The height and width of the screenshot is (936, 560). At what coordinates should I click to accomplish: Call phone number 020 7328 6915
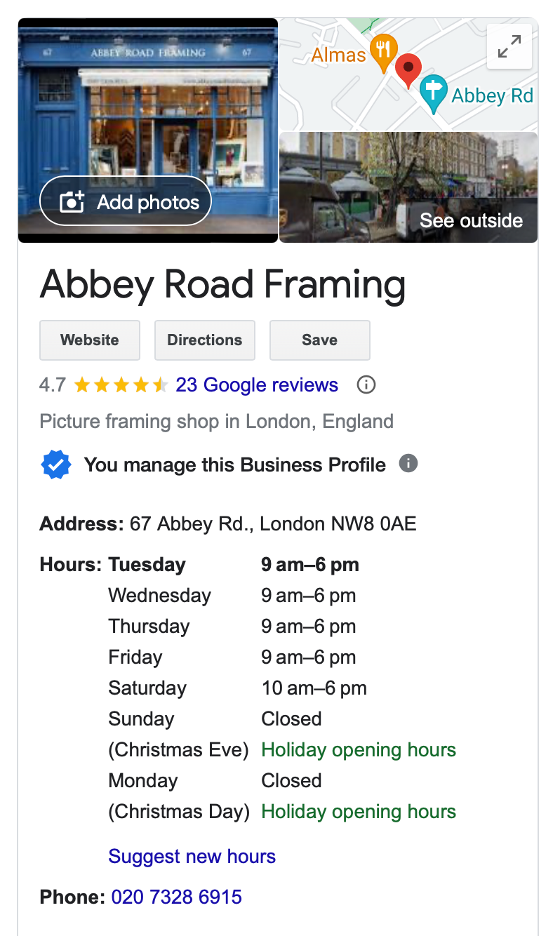[177, 896]
